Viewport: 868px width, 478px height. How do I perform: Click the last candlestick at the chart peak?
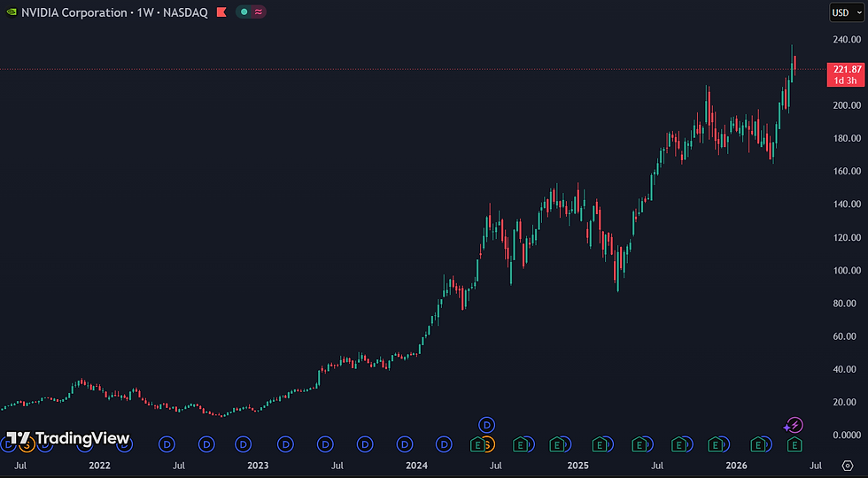coord(795,66)
